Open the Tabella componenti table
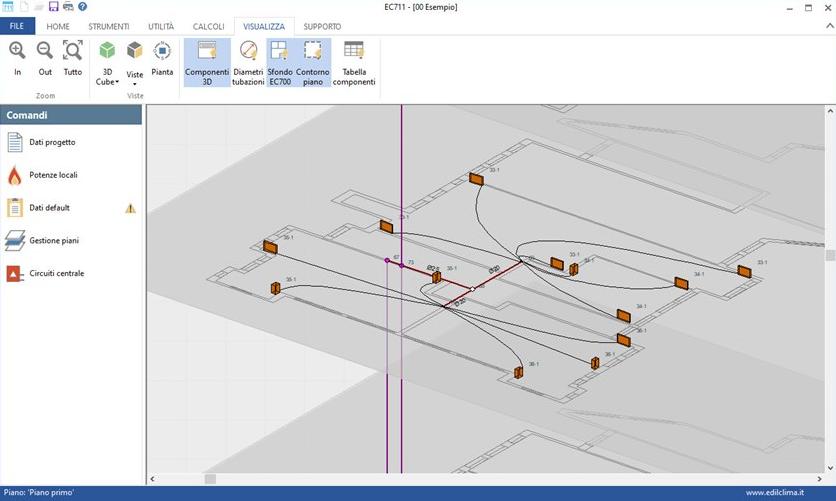Screen dimensions: 836x501 click(353, 60)
